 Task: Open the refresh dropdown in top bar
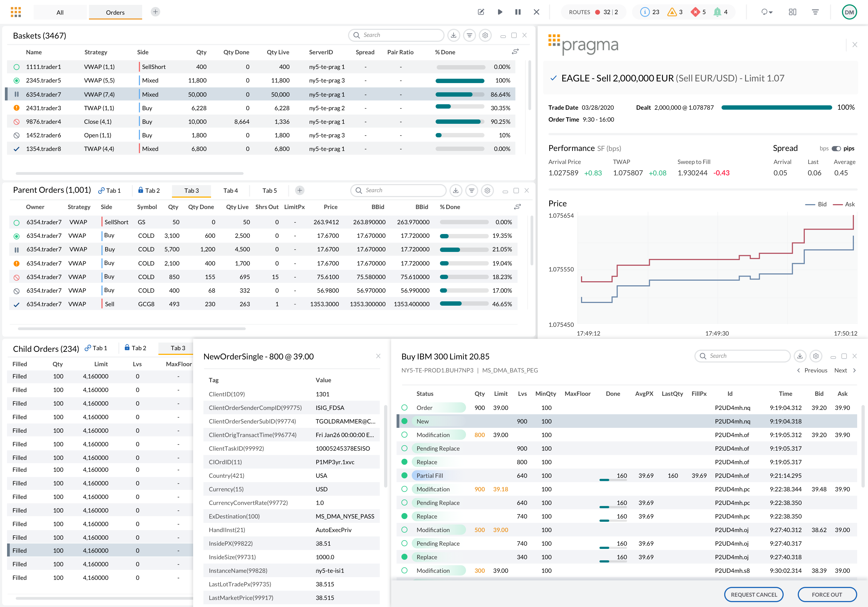click(767, 12)
